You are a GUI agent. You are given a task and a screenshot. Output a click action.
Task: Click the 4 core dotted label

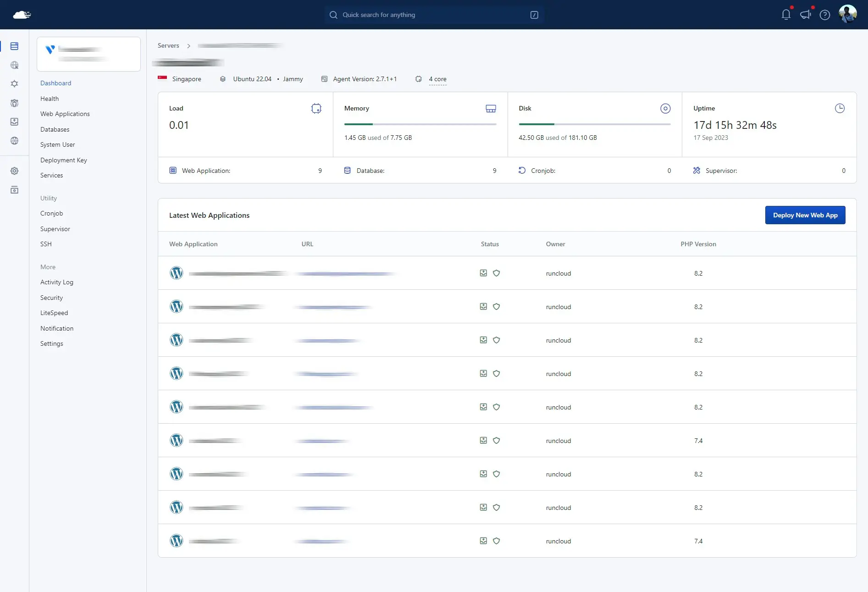pyautogui.click(x=437, y=79)
